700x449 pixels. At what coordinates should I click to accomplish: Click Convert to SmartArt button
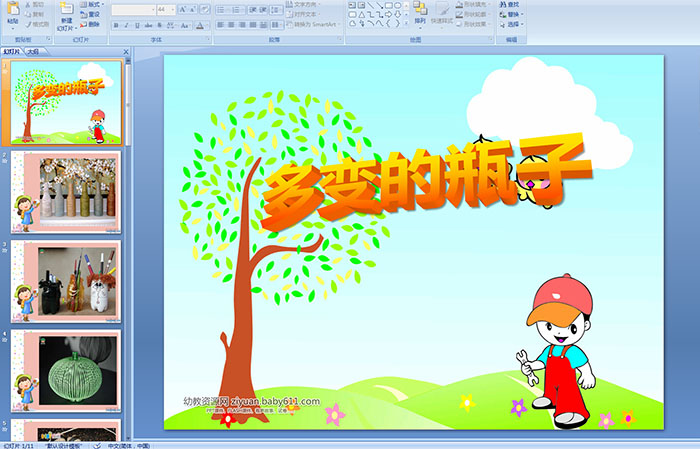click(x=313, y=24)
